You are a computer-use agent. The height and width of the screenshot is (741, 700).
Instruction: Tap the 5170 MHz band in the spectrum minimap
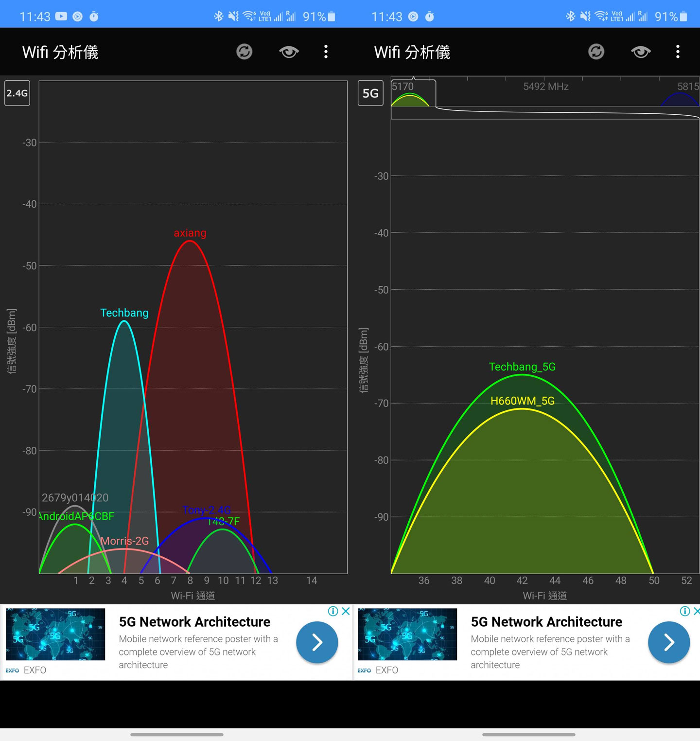[413, 95]
